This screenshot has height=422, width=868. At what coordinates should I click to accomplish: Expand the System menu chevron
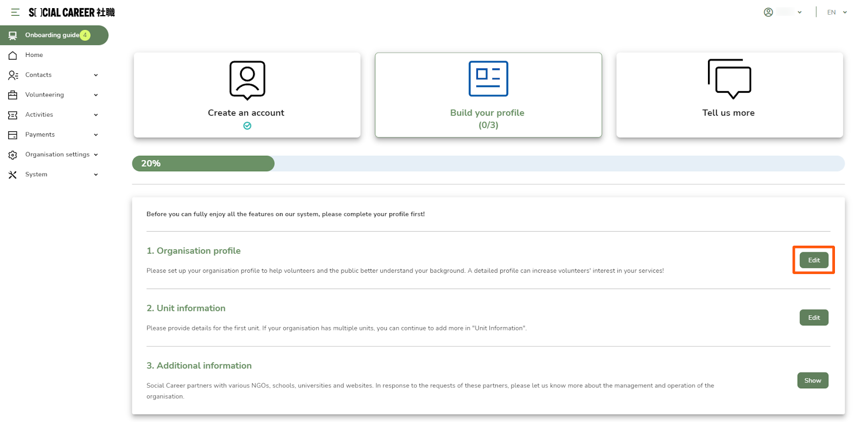[96, 175]
